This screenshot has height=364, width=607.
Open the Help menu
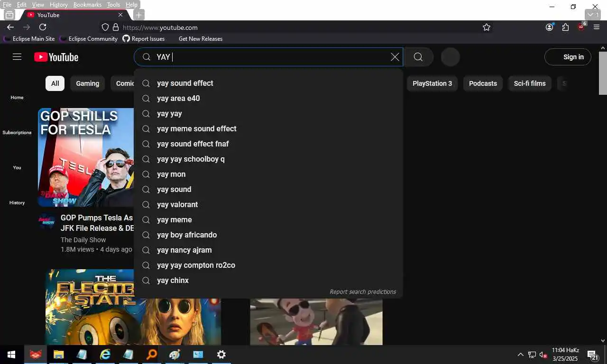131,5
